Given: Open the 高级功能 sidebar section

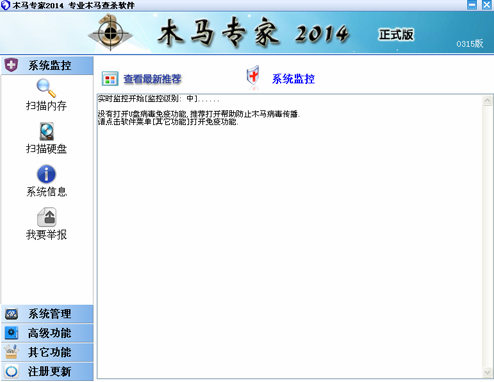Looking at the screenshot, I should pyautogui.click(x=47, y=333).
